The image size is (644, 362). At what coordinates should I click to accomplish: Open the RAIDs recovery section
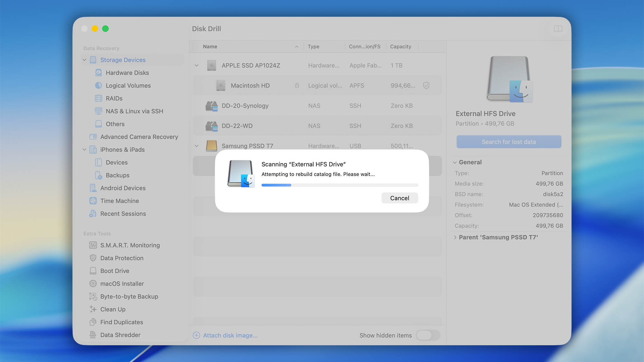coord(98,98)
